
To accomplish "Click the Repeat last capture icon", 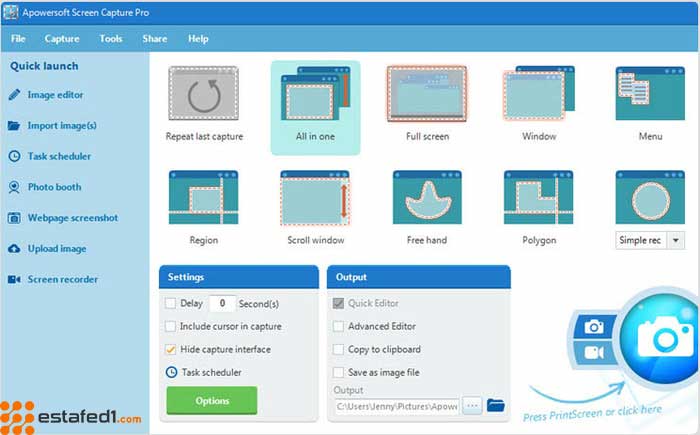I will click(x=204, y=94).
